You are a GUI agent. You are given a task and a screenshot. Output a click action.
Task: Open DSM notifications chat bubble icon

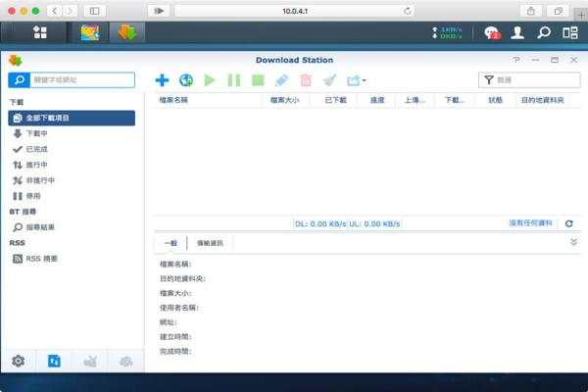coord(492,33)
